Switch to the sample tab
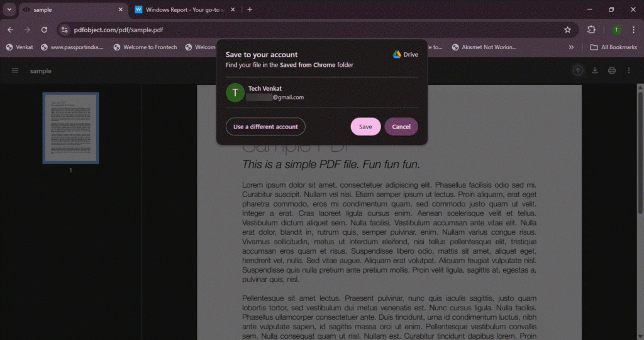Screen dimensions: 644x340 [72, 9]
